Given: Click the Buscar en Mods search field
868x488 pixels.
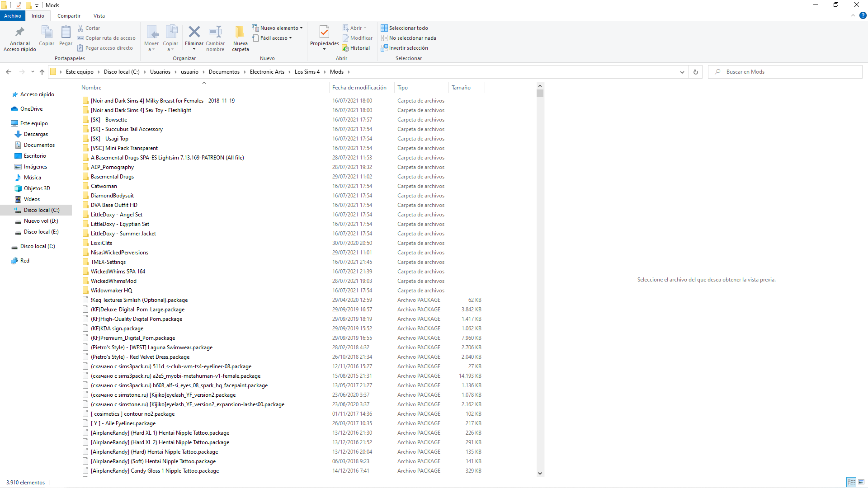Looking at the screenshot, I should (786, 72).
